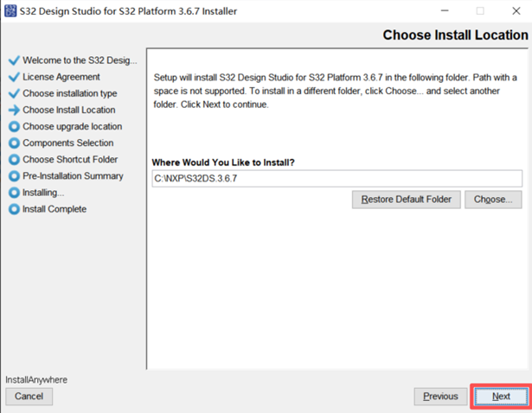The width and height of the screenshot is (532, 413).
Task: Click the Welcome step checkmark icon
Action: point(14,60)
